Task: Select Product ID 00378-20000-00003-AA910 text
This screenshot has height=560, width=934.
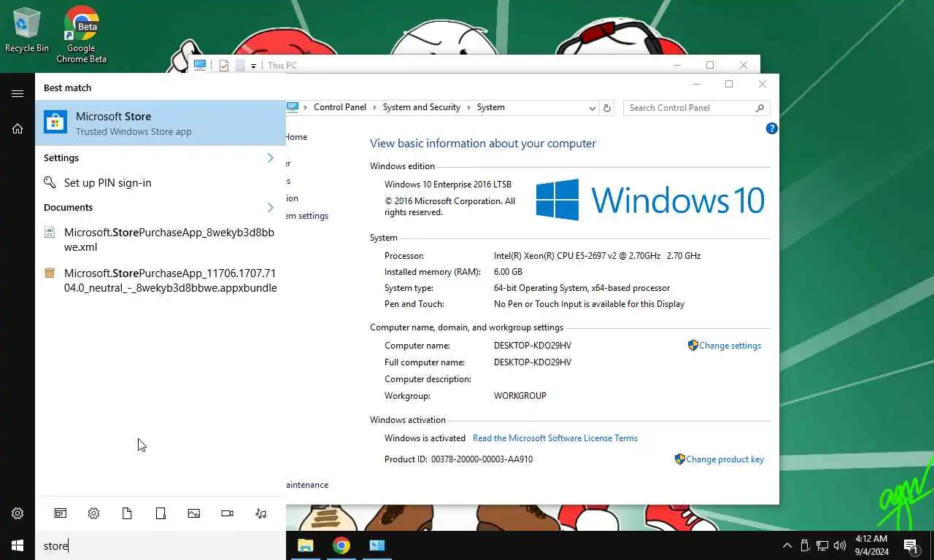Action: coord(482,459)
